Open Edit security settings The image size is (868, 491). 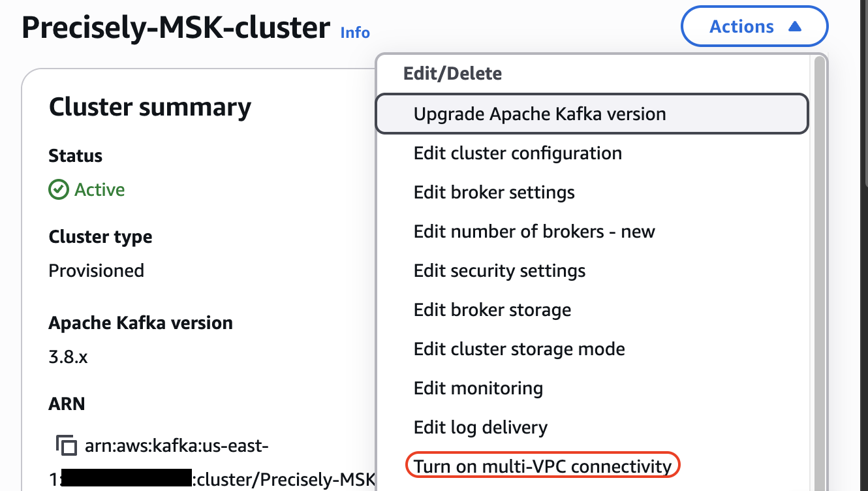(592, 271)
